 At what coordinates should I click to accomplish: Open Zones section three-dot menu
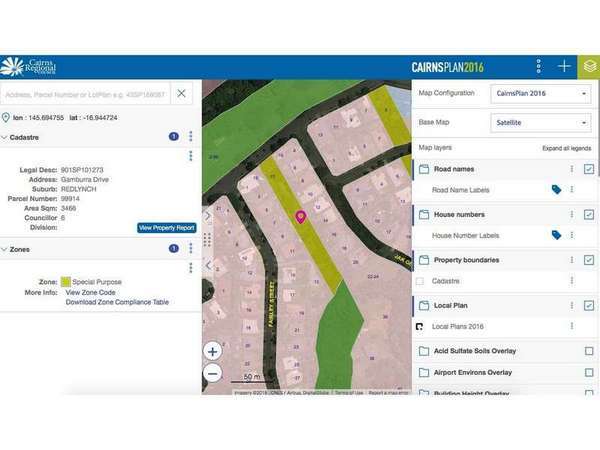(190, 248)
